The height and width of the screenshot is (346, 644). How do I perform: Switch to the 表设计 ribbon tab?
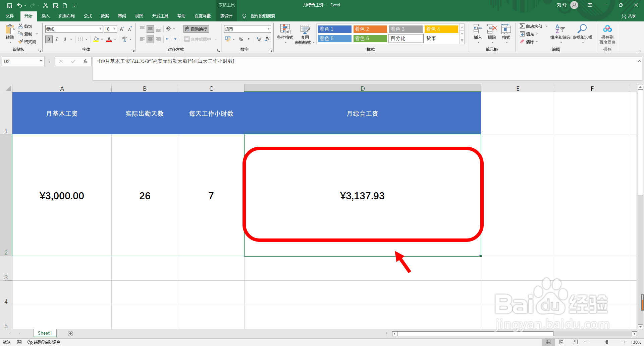[x=226, y=16]
